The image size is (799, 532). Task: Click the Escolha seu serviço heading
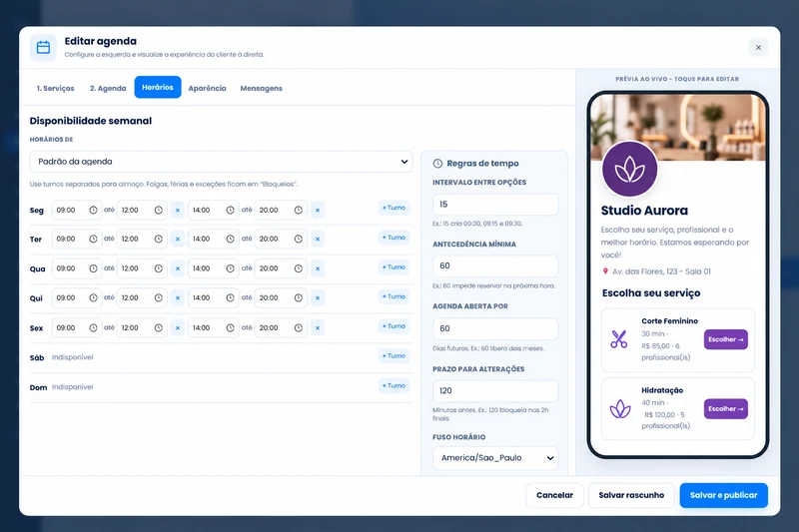651,293
